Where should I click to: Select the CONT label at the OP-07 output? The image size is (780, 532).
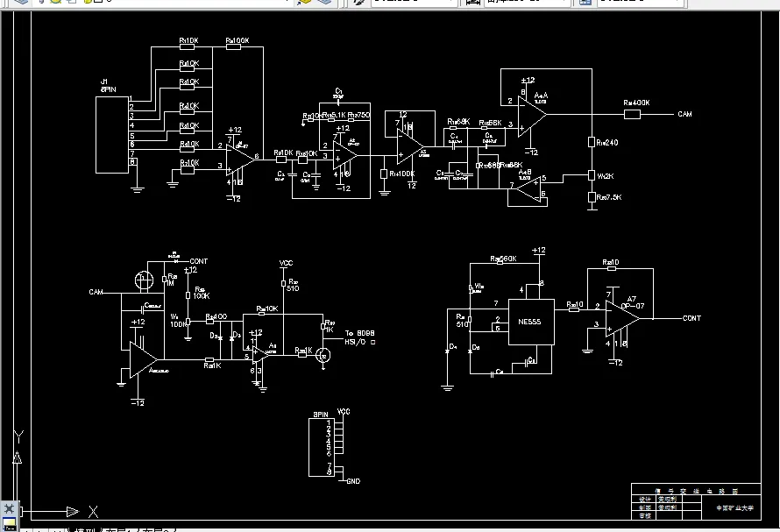(x=691, y=318)
